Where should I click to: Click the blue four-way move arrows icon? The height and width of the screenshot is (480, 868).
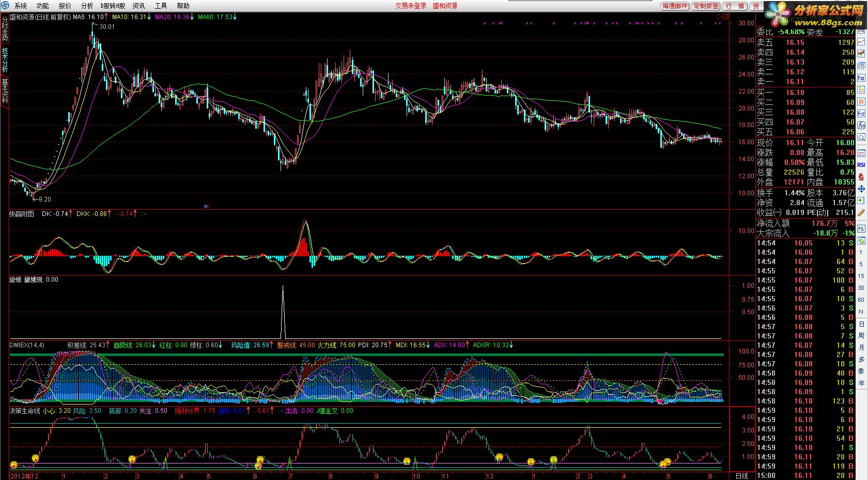tap(861, 189)
